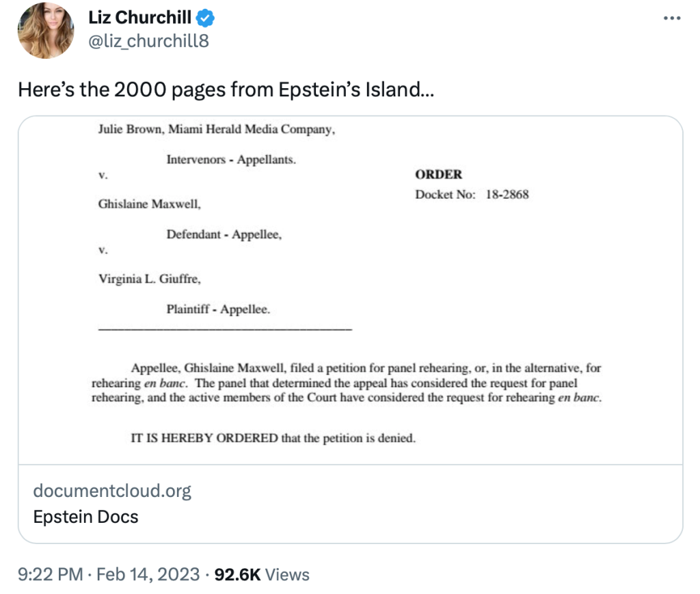Click the Epstein Docs card title

(x=85, y=516)
